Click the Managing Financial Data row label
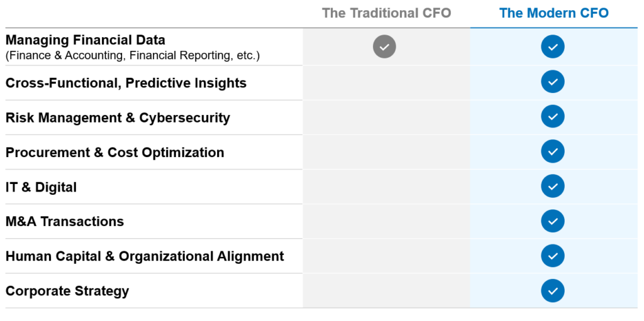This screenshot has height=321, width=644. pos(86,40)
